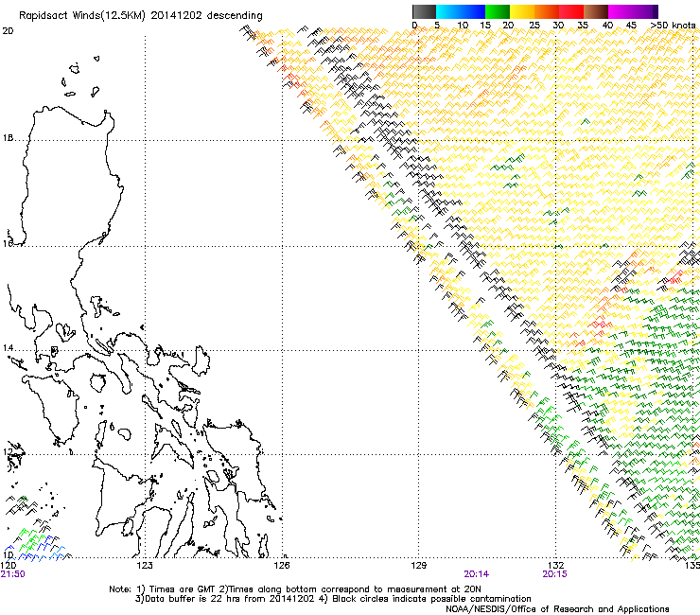700x615 pixels.
Task: Click the '132' longitude label
Action: pos(555,566)
